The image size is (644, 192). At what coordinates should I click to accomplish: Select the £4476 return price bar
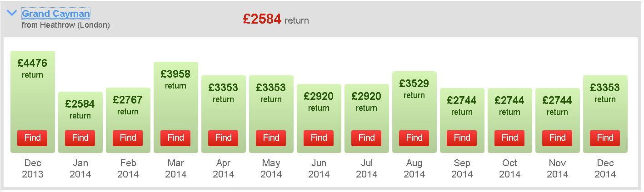point(33,102)
